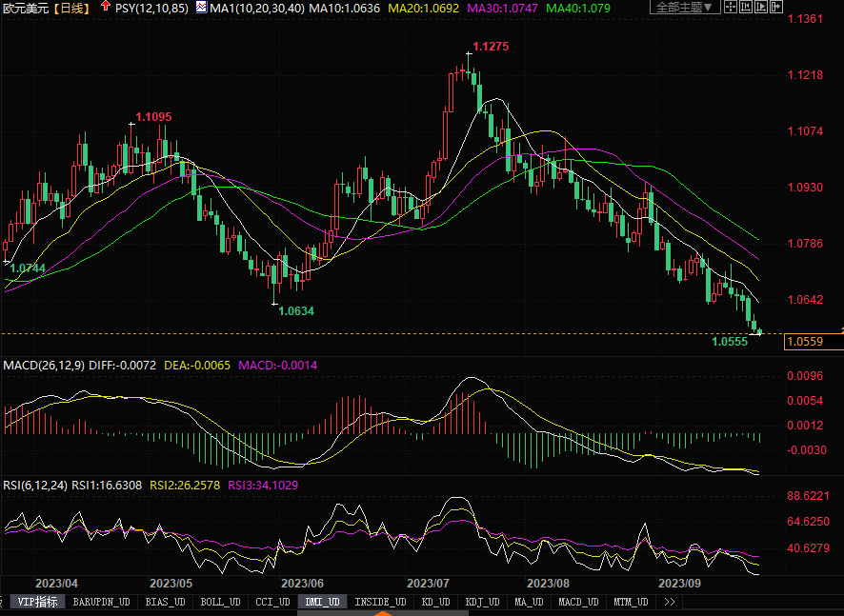This screenshot has width=844, height=616.
Task: Open the KDJ_UD indicator tab
Action: click(482, 602)
